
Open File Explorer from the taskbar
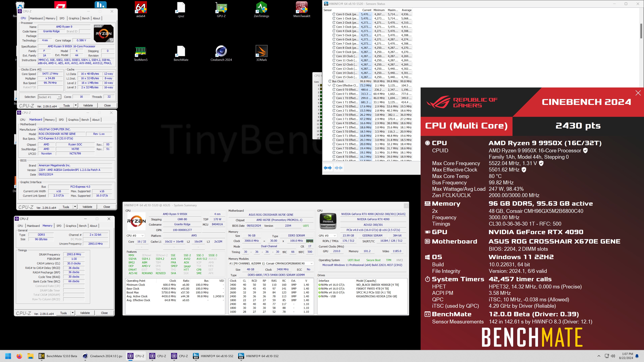(30, 356)
